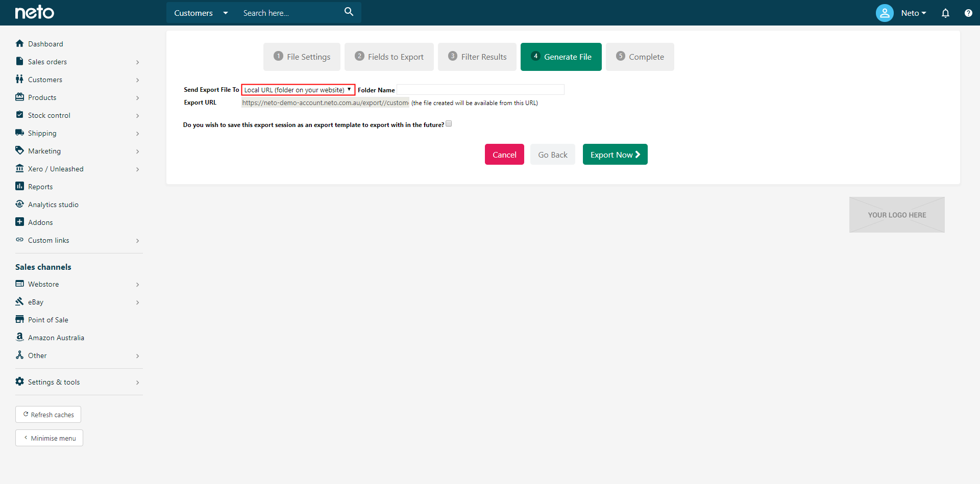Screen dimensions: 980x484
Task: Go to the Fields to Export step
Action: coord(389,57)
